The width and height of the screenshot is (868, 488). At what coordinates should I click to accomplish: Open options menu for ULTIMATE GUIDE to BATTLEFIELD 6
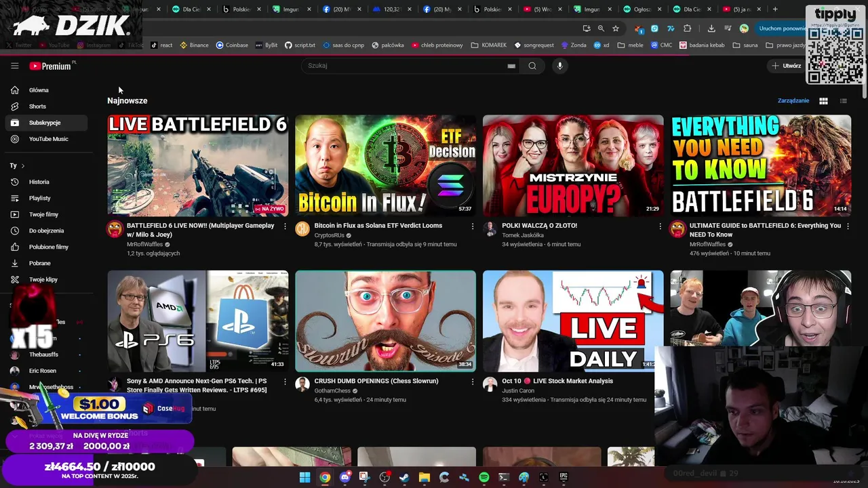click(848, 226)
